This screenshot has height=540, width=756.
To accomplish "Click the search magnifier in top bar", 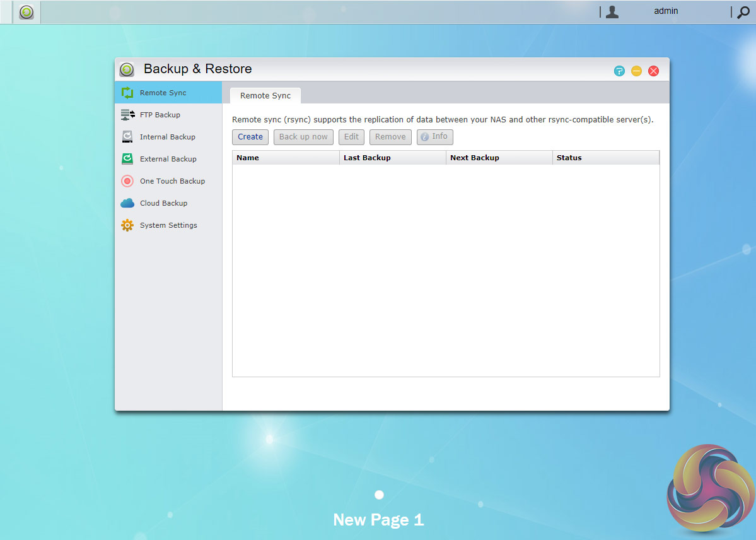I will coord(743,12).
